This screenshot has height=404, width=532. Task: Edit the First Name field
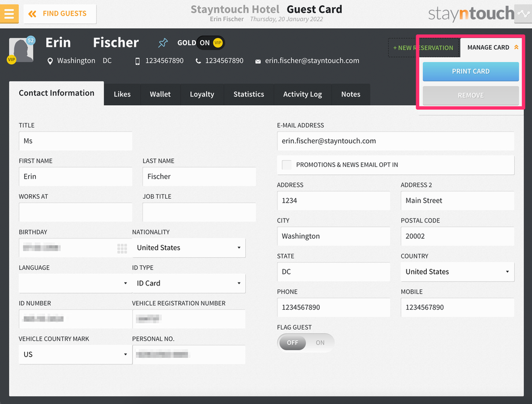point(75,176)
